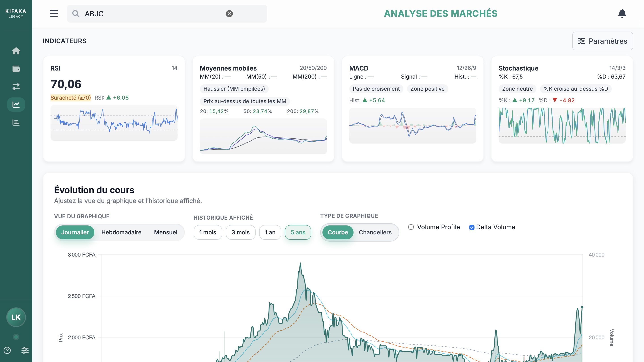Disable the Delta Volume checkbox
Image resolution: width=644 pixels, height=362 pixels.
472,227
